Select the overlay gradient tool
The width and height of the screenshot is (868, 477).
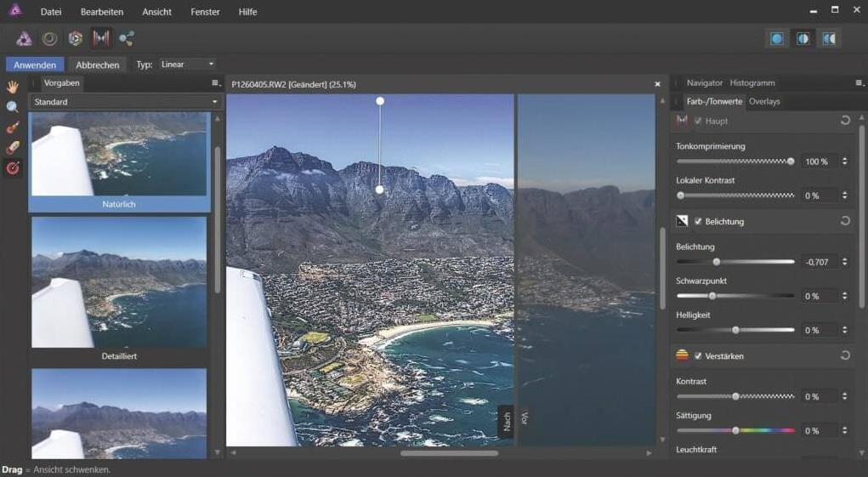12,168
